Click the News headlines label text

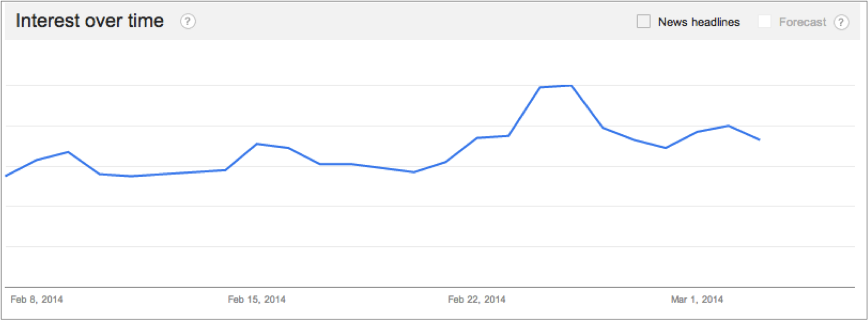click(x=699, y=22)
